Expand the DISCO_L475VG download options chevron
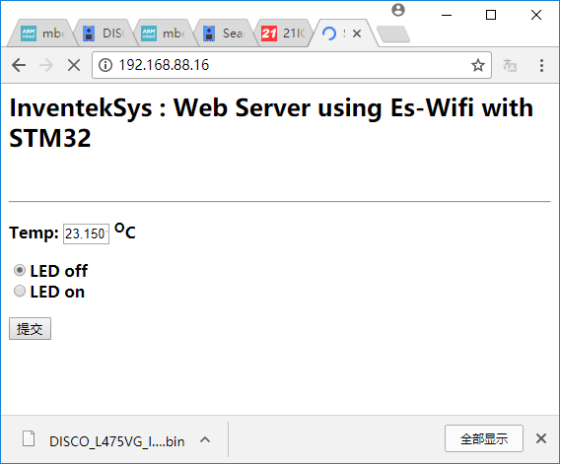The height and width of the screenshot is (469, 562). click(205, 440)
